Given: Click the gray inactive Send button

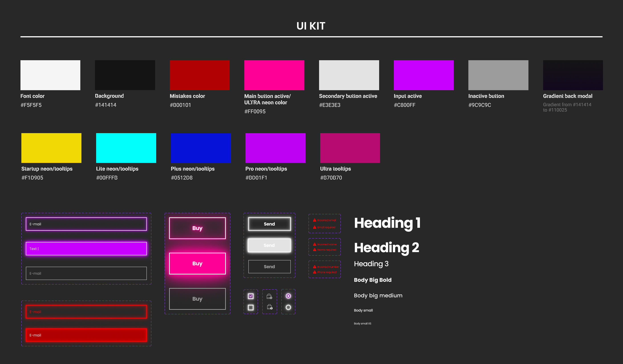Looking at the screenshot, I should pos(269,267).
